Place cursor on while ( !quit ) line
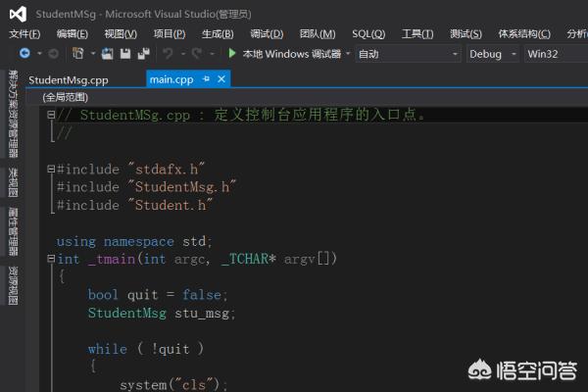 (146, 349)
